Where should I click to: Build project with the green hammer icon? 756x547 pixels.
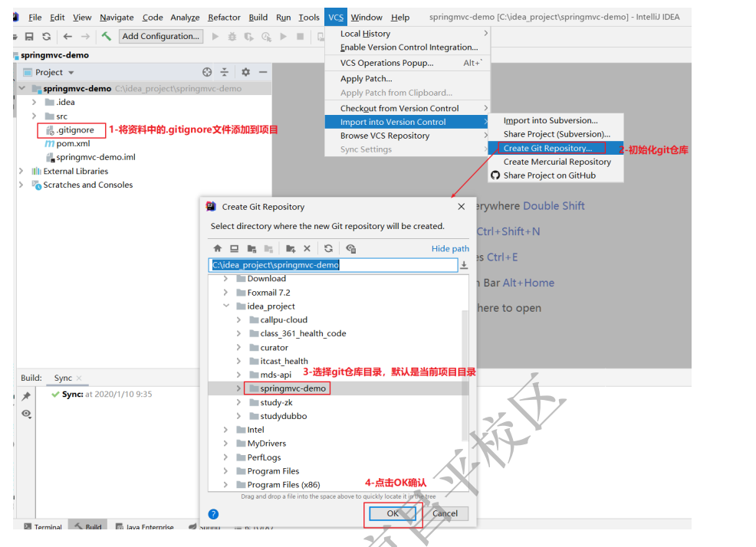pyautogui.click(x=107, y=36)
